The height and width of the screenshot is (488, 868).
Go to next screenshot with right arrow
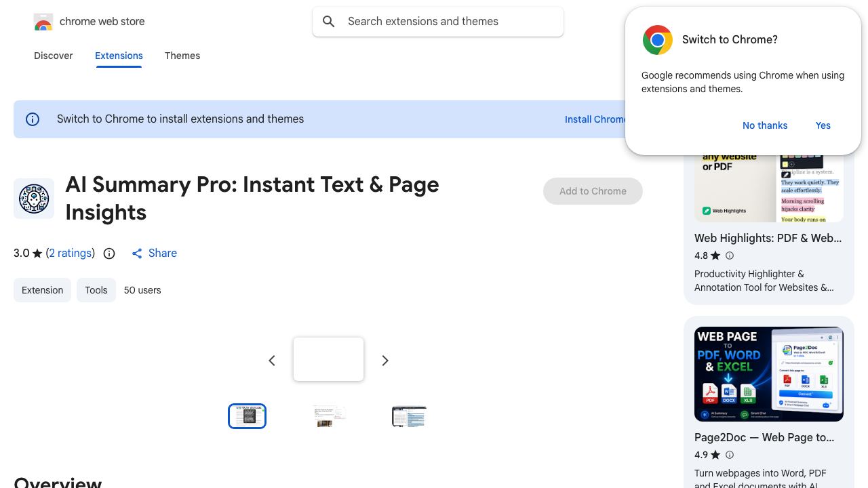(x=385, y=361)
